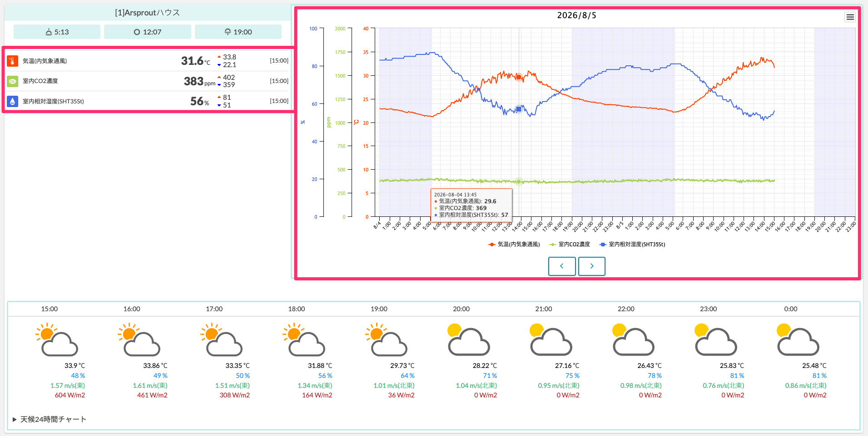Go to the next chart date
Viewport: 868px width, 436px height.
click(x=592, y=266)
